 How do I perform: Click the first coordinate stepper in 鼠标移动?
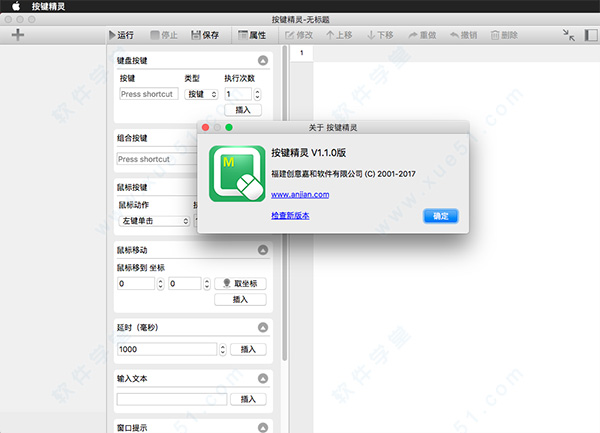pyautogui.click(x=160, y=283)
